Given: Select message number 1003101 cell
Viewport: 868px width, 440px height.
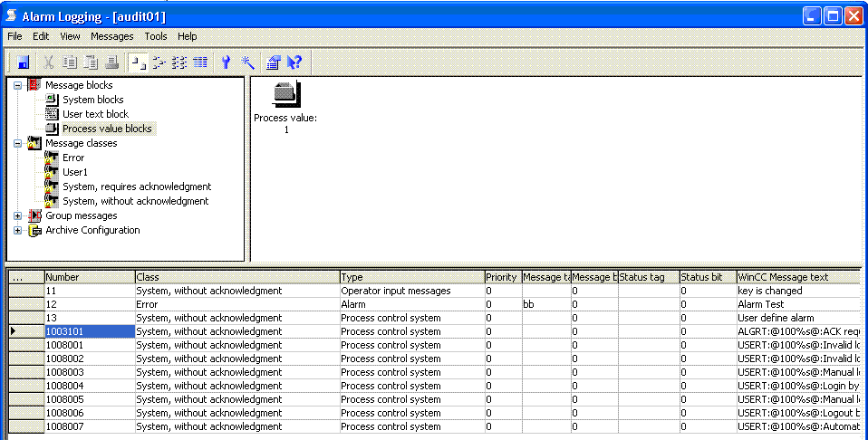Looking at the screenshot, I should [x=90, y=331].
